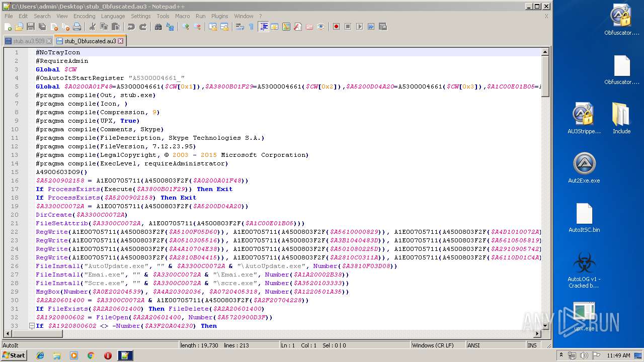The image size is (644, 362).
Task: Click the Aut2Exe.exe desktop icon
Action: point(584,168)
